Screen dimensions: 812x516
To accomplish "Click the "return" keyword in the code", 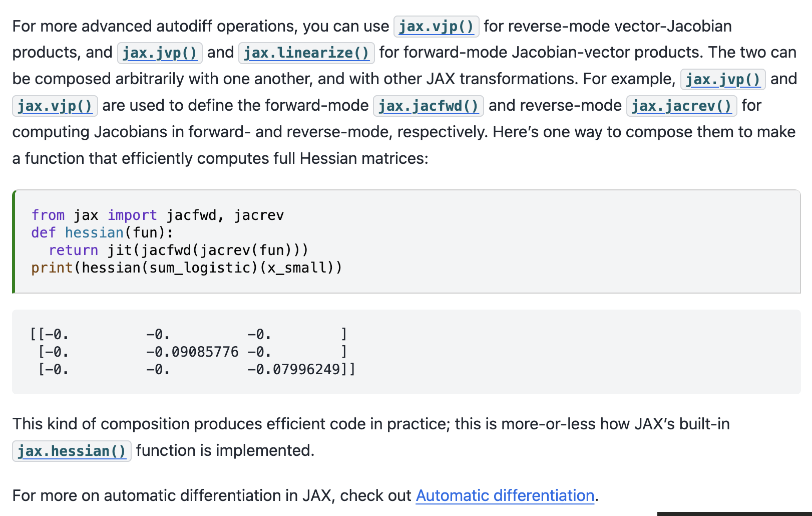I will pyautogui.click(x=73, y=250).
